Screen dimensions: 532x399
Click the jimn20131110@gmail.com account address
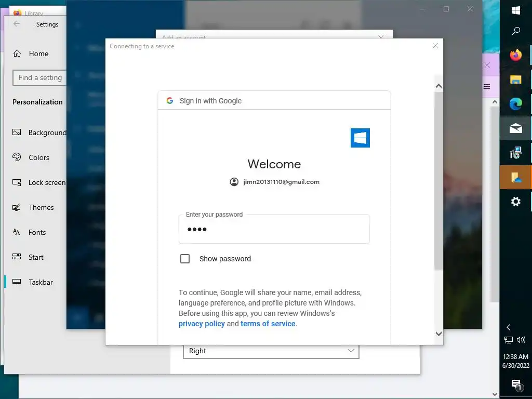[281, 182]
